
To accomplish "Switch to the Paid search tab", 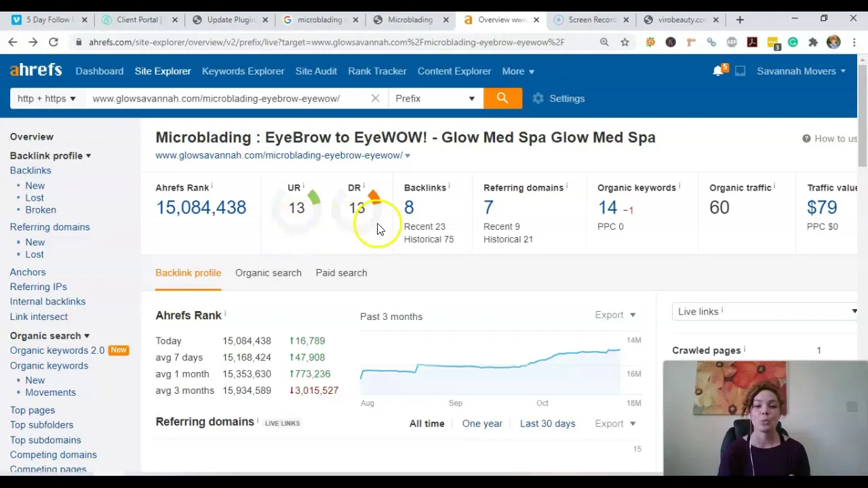I will click(341, 272).
